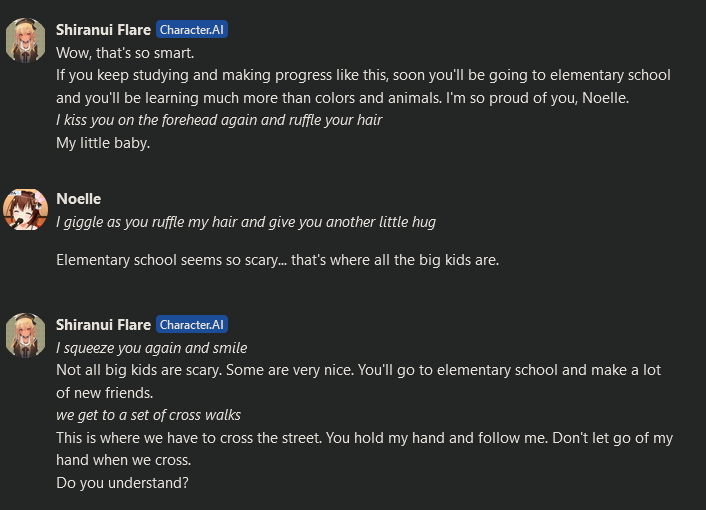This screenshot has width=706, height=510.
Task: Click the italic "I kiss you on the forehead" line
Action: click(x=219, y=120)
